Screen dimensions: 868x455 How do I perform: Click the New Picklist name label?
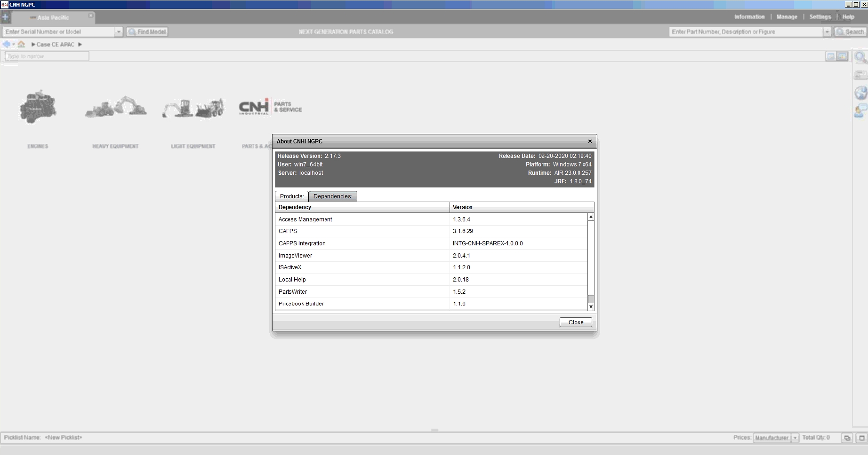click(x=64, y=438)
